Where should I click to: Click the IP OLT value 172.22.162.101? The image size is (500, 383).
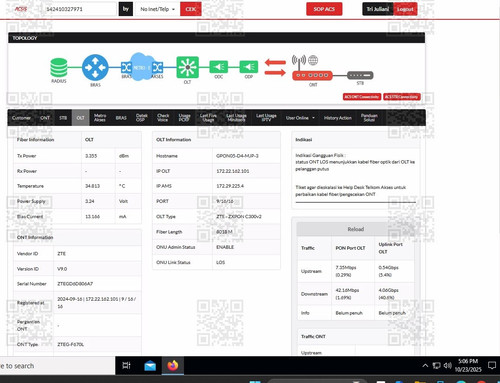[x=233, y=171]
